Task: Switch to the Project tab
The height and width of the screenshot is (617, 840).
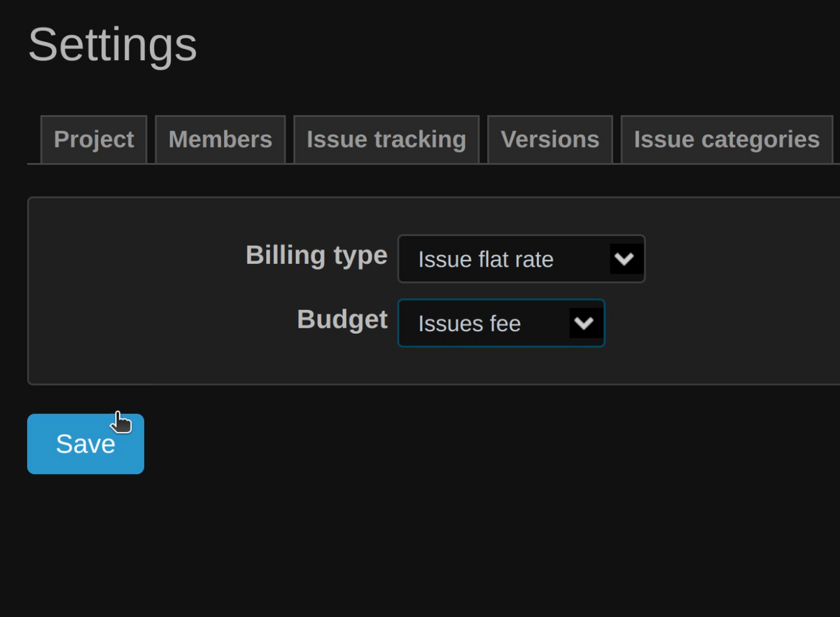Action: pos(94,139)
